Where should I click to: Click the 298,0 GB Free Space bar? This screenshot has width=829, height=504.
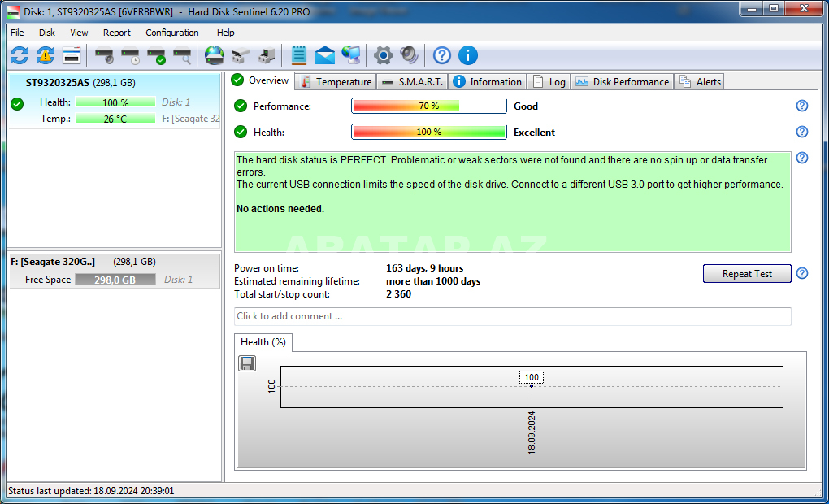115,280
